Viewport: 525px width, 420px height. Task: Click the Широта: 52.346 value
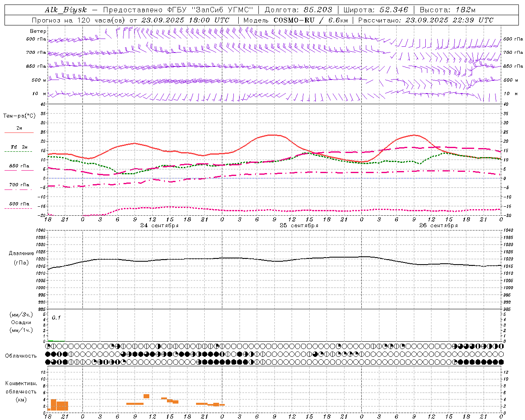click(x=375, y=10)
